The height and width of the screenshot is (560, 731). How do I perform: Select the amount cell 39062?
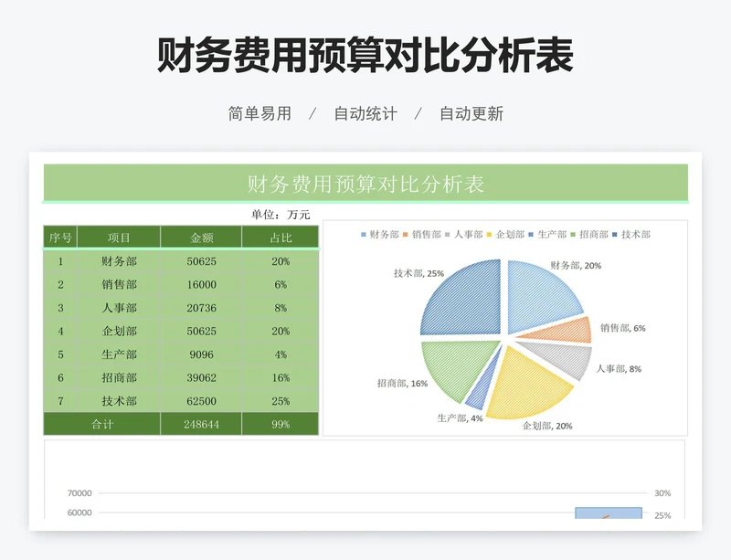click(201, 377)
